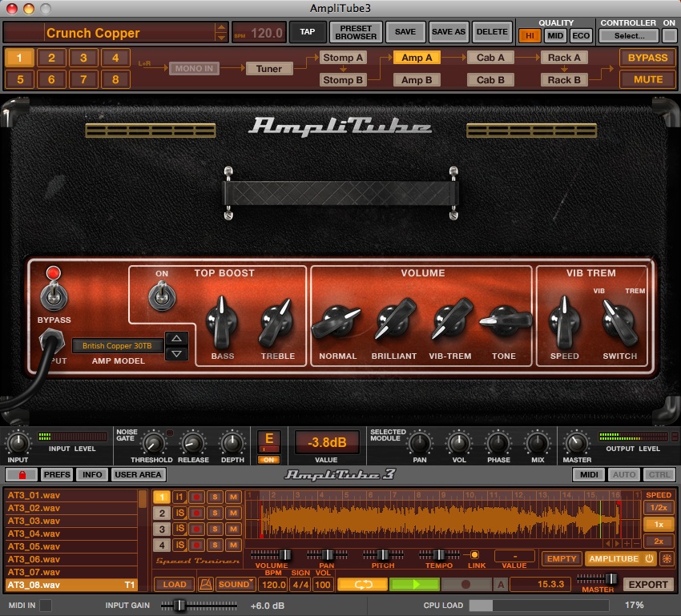
Task: Step to next preset with the down arrow
Action: pyautogui.click(x=221, y=38)
